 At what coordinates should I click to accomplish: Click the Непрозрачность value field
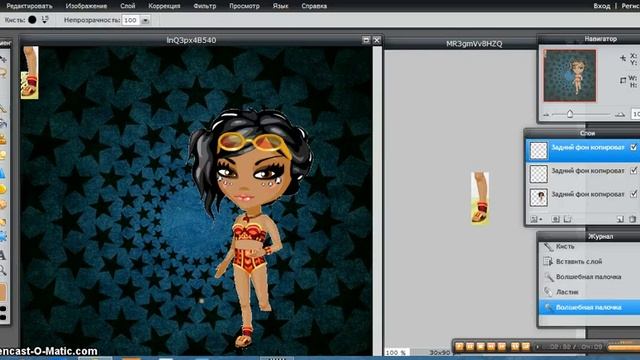coord(131,20)
